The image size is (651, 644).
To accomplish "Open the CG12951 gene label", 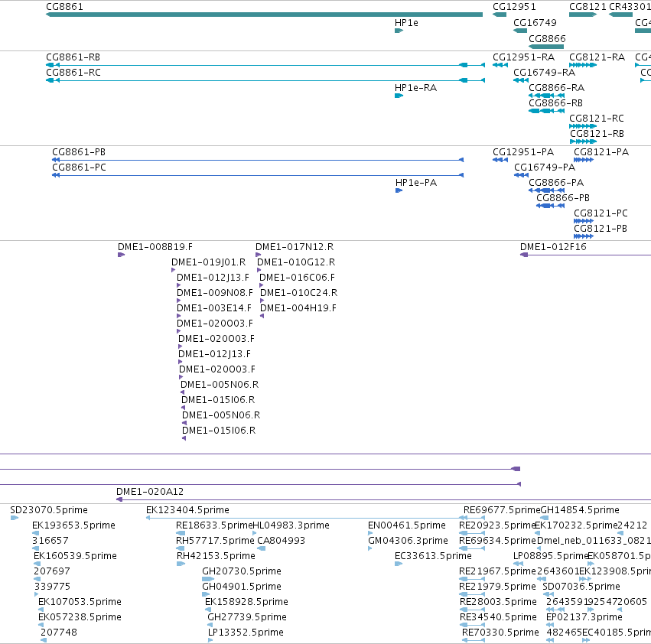I will point(514,7).
